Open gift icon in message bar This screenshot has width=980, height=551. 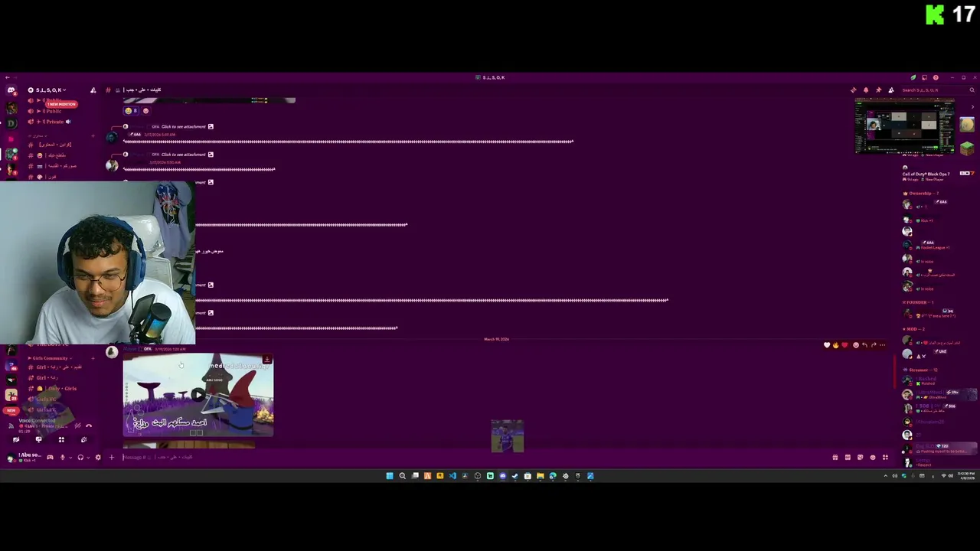(835, 458)
